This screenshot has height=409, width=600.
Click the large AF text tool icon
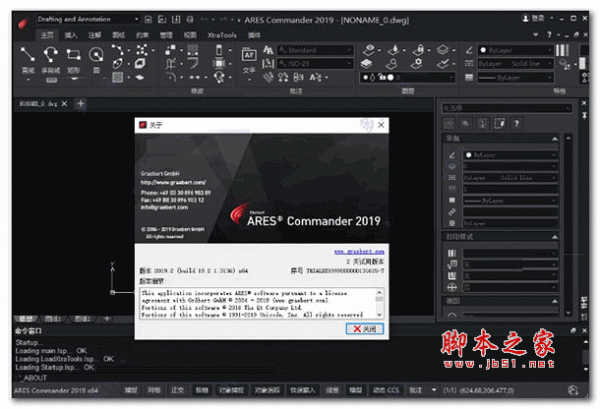tap(249, 55)
